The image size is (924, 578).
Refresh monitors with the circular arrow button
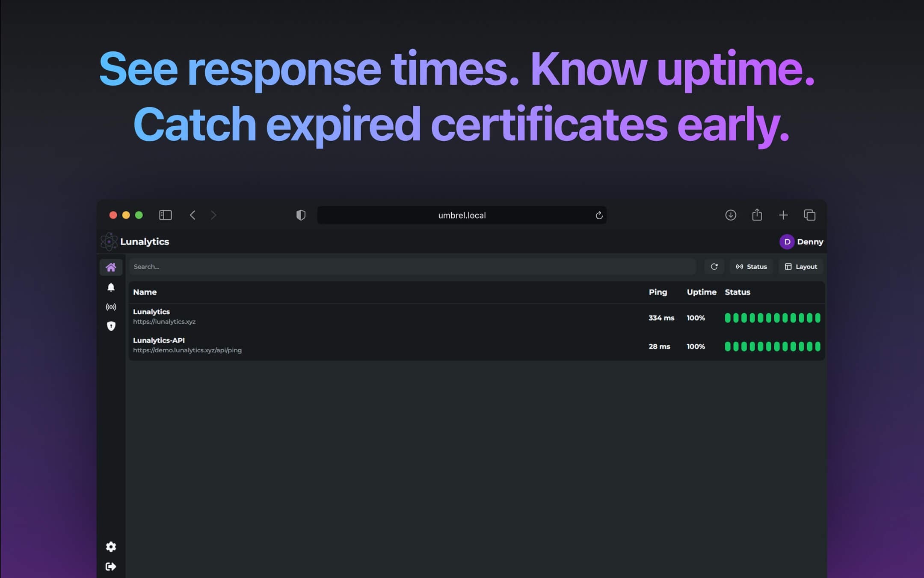point(714,267)
